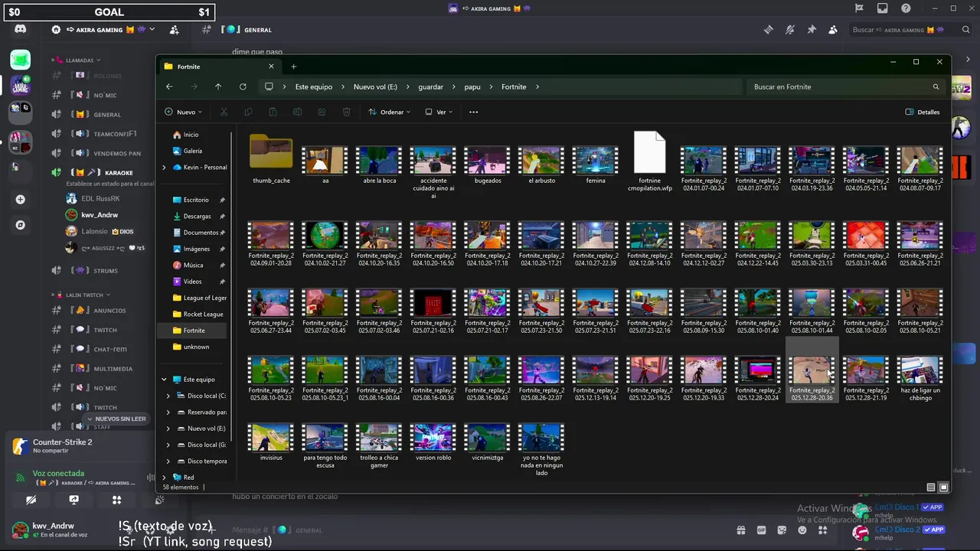Switch to details list view icon in status bar
Screen dimensions: 980x551
point(931,487)
